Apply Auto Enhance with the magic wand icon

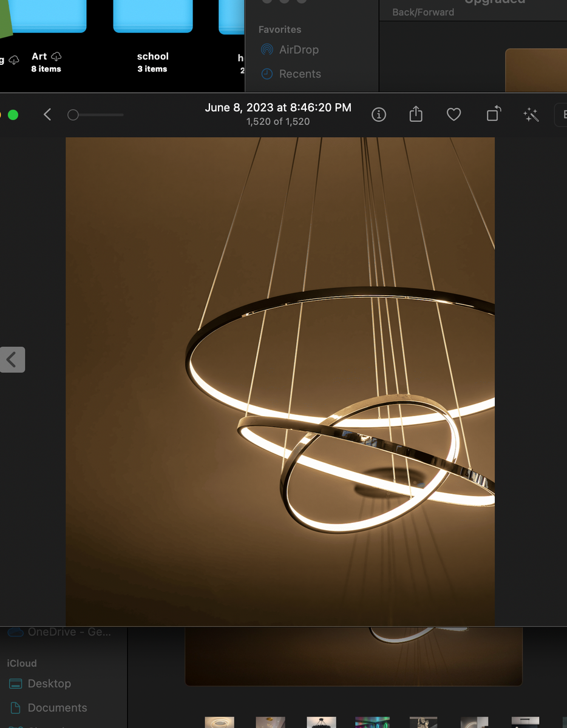(x=531, y=114)
